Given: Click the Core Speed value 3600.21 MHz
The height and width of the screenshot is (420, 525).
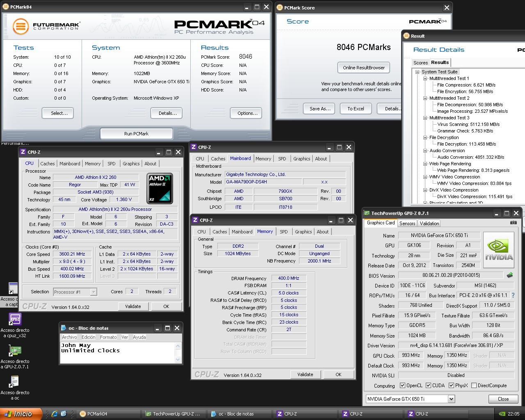Looking at the screenshot, I should [x=72, y=254].
